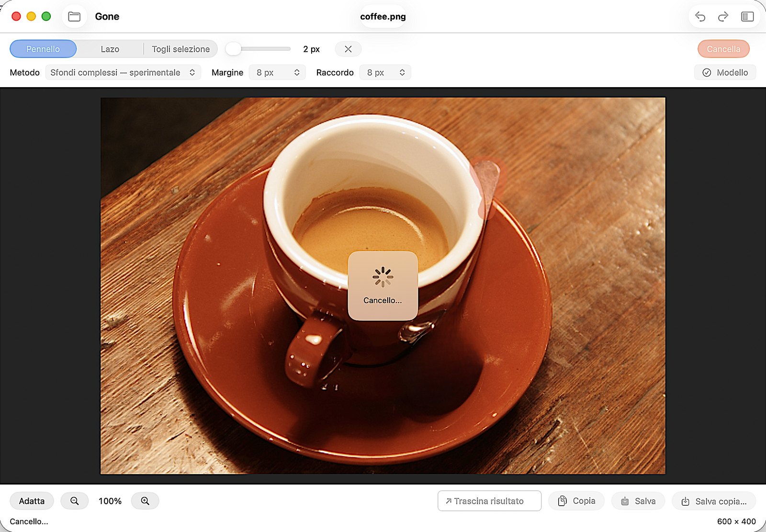Toggle the Modello option
Image resolution: width=766 pixels, height=532 pixels.
[725, 72]
